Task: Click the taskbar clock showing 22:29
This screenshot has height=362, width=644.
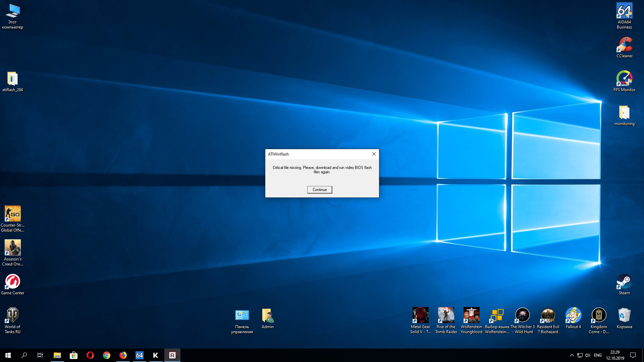Action: click(615, 355)
